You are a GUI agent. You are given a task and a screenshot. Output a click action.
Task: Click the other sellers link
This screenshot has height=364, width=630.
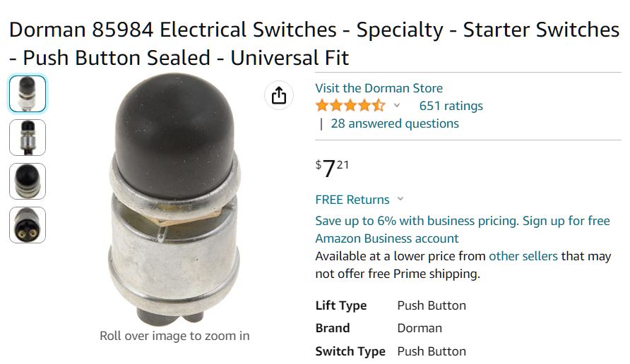point(523,256)
